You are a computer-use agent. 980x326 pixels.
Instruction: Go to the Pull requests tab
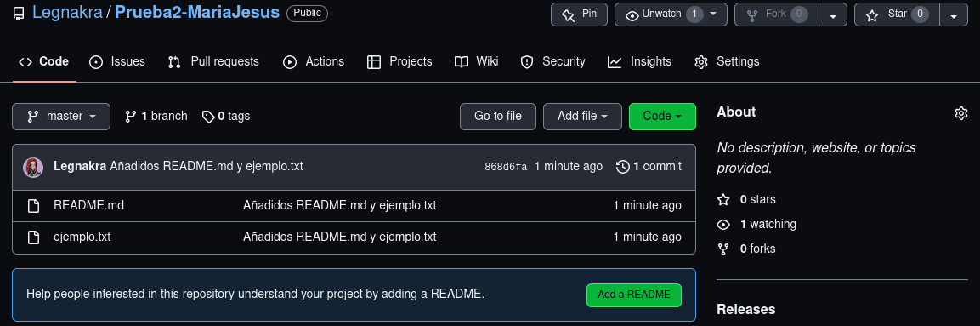pyautogui.click(x=213, y=61)
